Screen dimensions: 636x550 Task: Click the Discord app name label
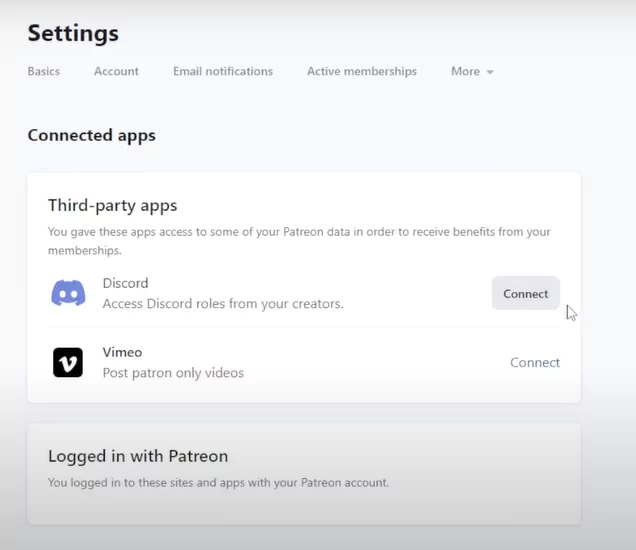coord(125,283)
